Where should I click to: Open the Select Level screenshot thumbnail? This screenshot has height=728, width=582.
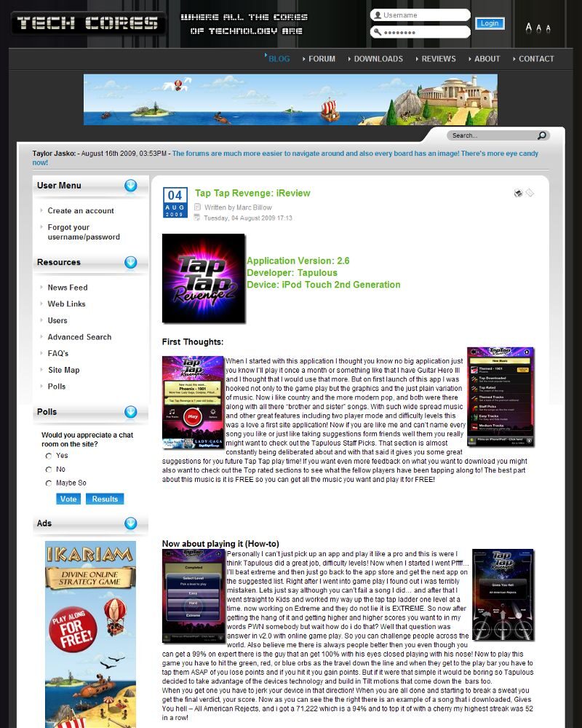[x=194, y=596]
